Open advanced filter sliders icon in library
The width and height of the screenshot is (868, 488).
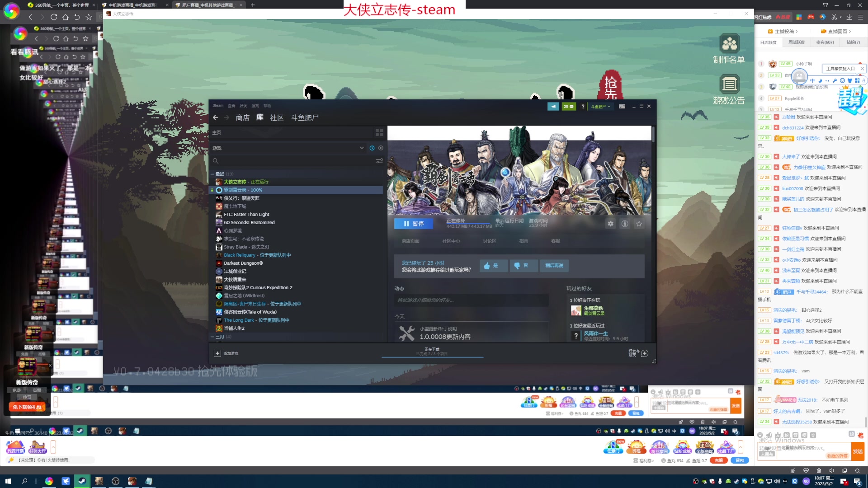pos(379,161)
